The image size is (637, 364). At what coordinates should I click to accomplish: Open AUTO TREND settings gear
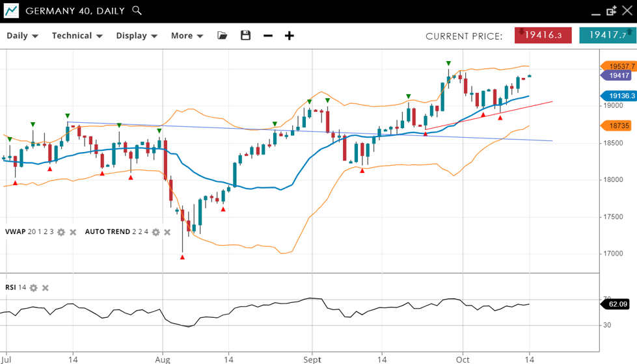156,232
